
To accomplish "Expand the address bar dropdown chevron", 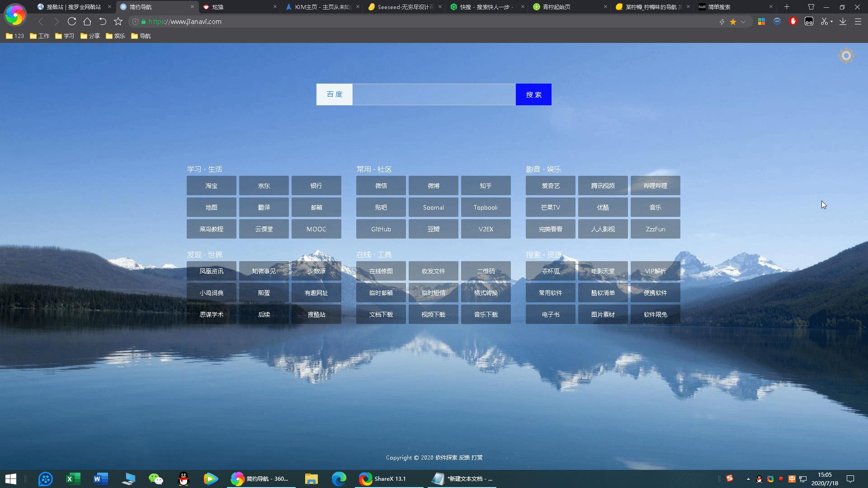I will point(743,22).
